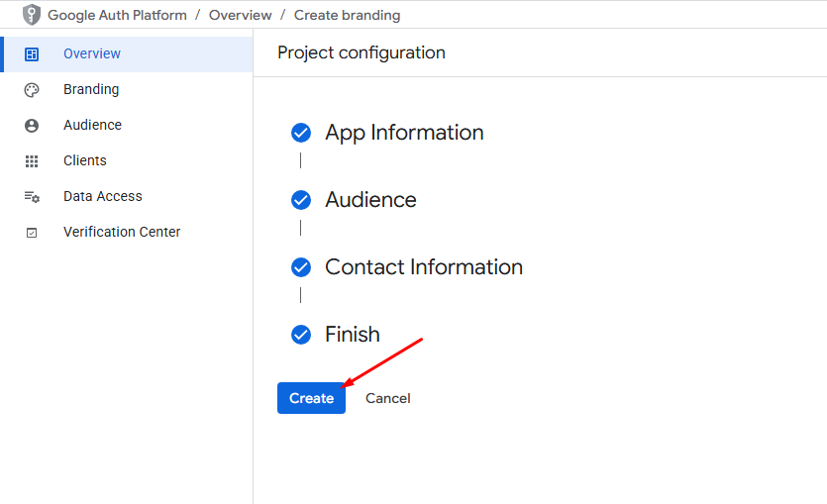This screenshot has height=504, width=827.
Task: Click the blue Create button
Action: coord(311,398)
